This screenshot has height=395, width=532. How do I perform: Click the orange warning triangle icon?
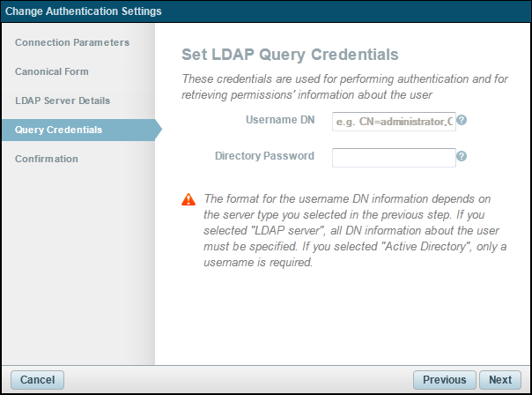[188, 200]
